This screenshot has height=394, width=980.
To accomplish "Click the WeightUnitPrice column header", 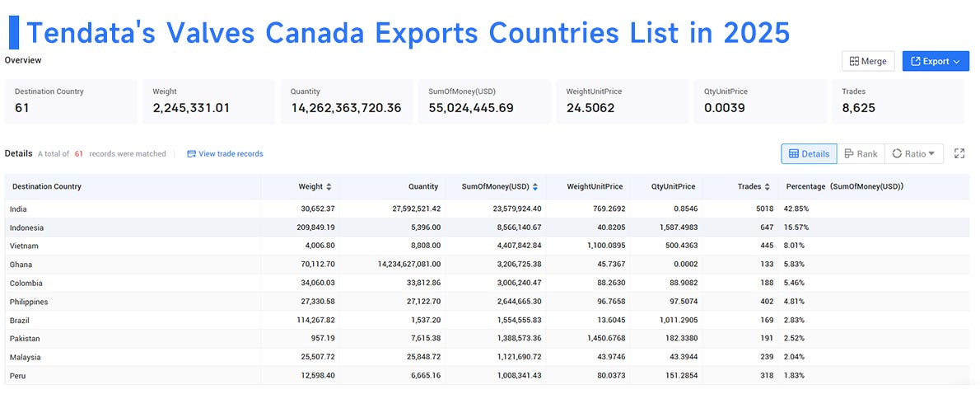I will (x=595, y=186).
